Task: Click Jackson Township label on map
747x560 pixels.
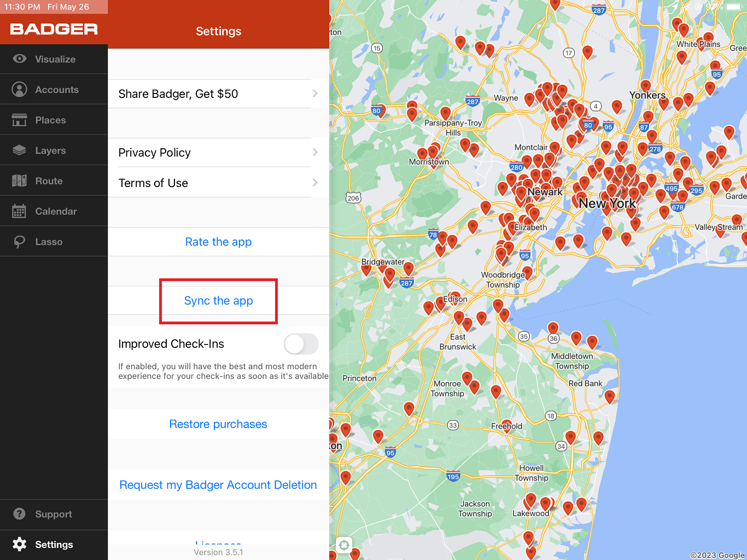Action: [x=475, y=509]
